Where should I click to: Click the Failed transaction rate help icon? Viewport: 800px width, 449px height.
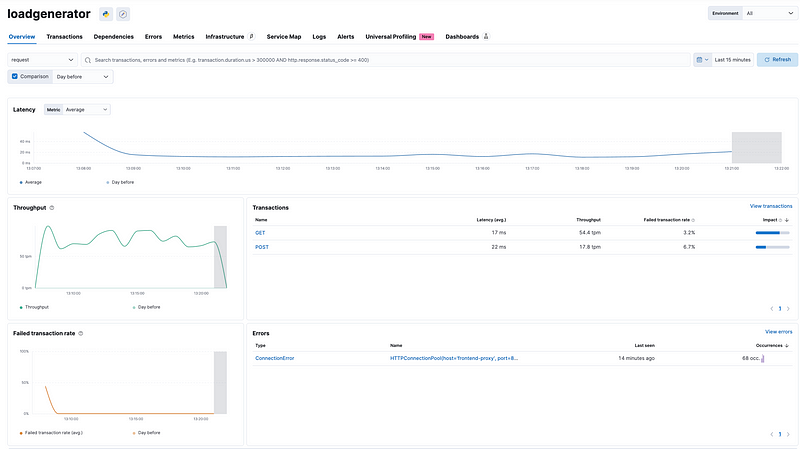tap(79, 333)
